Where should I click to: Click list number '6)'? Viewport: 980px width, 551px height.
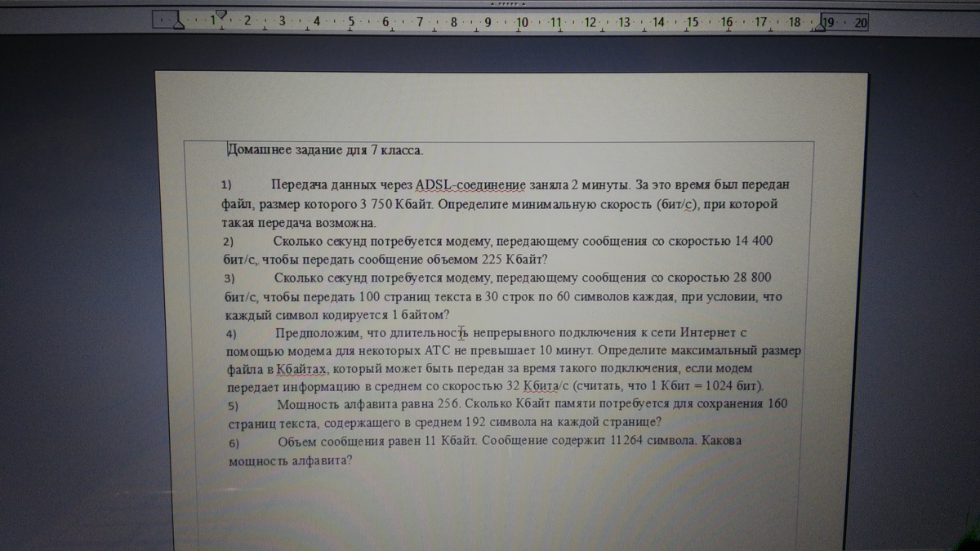[233, 444]
